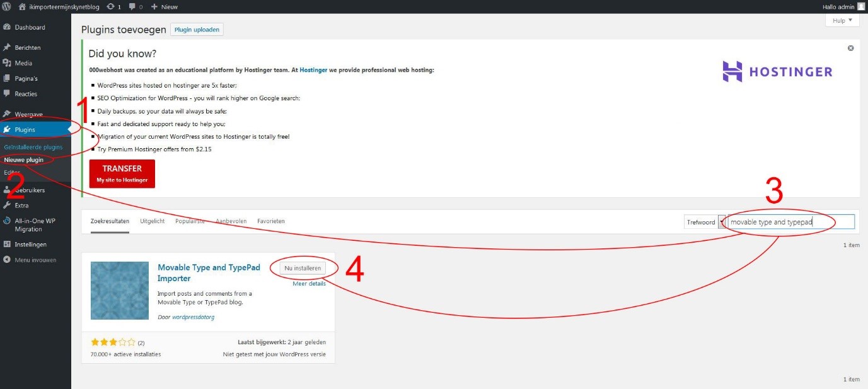This screenshot has width=868, height=389.
Task: Select Nieuwe plugin submenu item
Action: (x=24, y=160)
